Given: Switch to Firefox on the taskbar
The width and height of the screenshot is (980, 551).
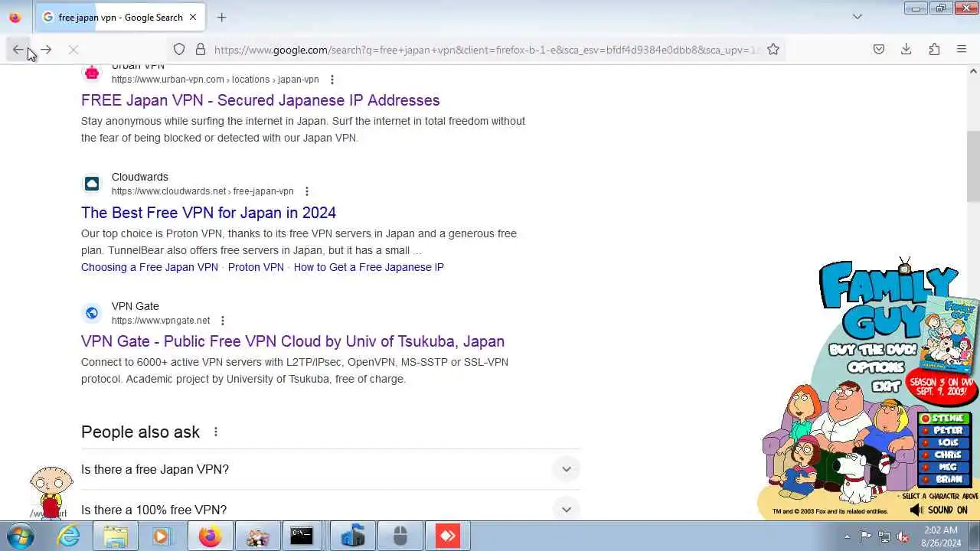Looking at the screenshot, I should 210,536.
